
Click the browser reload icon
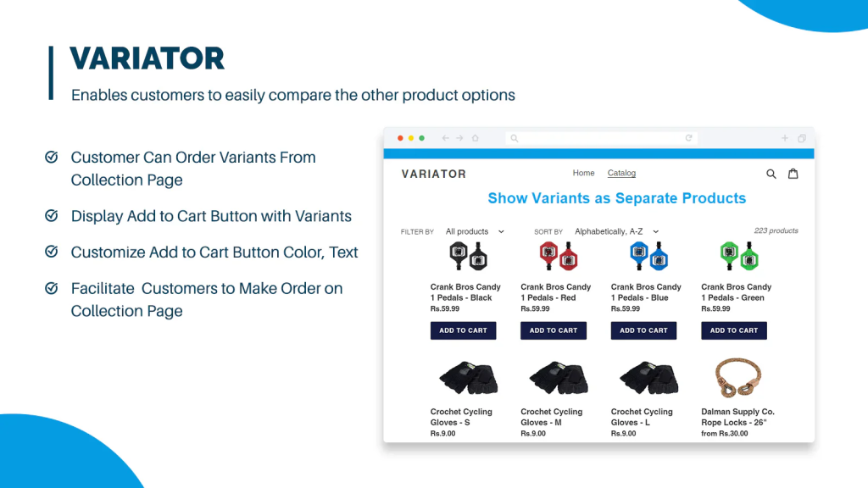pyautogui.click(x=688, y=138)
